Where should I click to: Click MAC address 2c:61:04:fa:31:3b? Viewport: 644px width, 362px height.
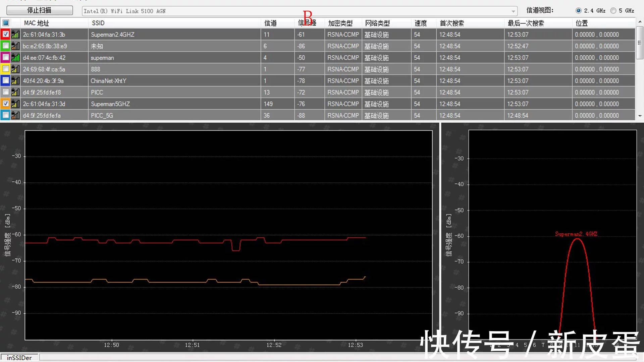tap(44, 35)
